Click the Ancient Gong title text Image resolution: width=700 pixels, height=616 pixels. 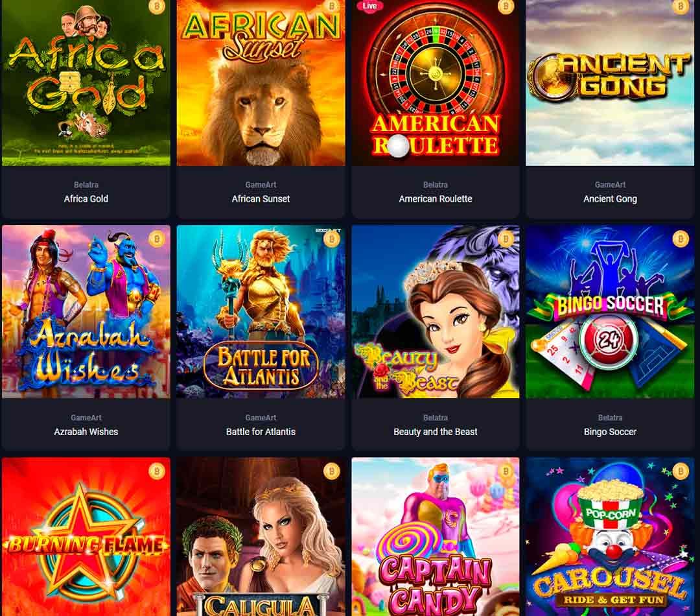click(x=610, y=199)
